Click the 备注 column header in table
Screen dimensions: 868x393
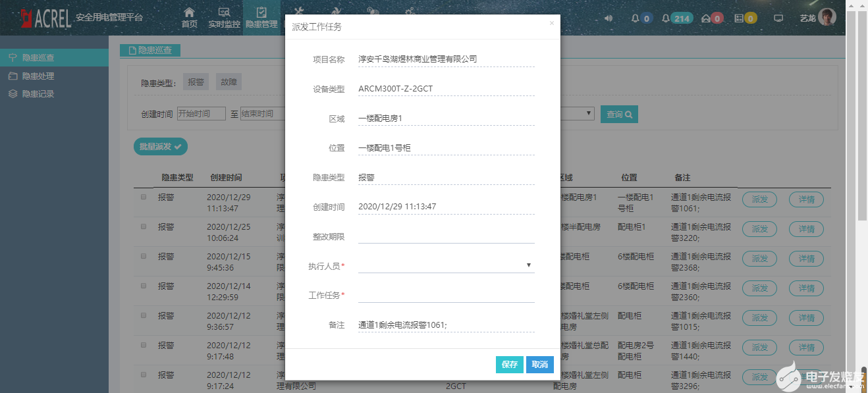[x=682, y=178]
